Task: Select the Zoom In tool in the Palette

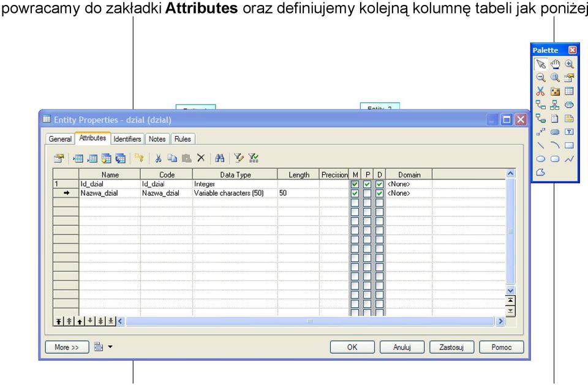Action: point(569,64)
